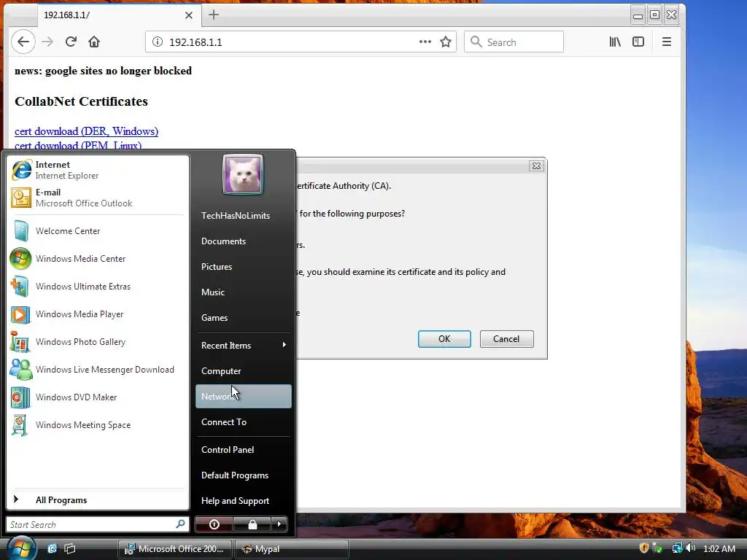The image size is (747, 560).
Task: Launch Windows Media Center
Action: [97, 259]
